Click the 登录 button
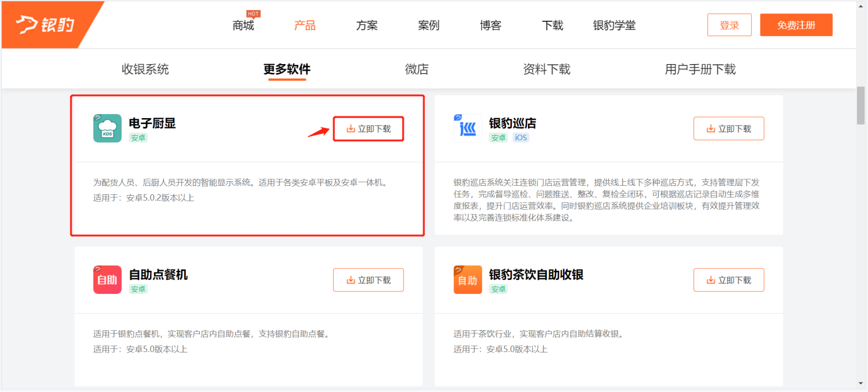 point(729,25)
